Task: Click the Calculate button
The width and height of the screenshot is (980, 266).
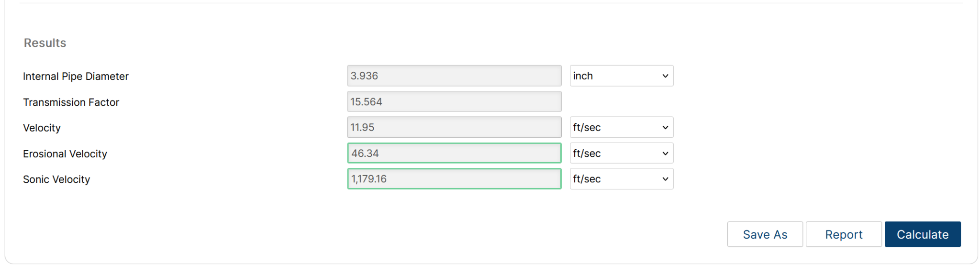Action: tap(922, 234)
